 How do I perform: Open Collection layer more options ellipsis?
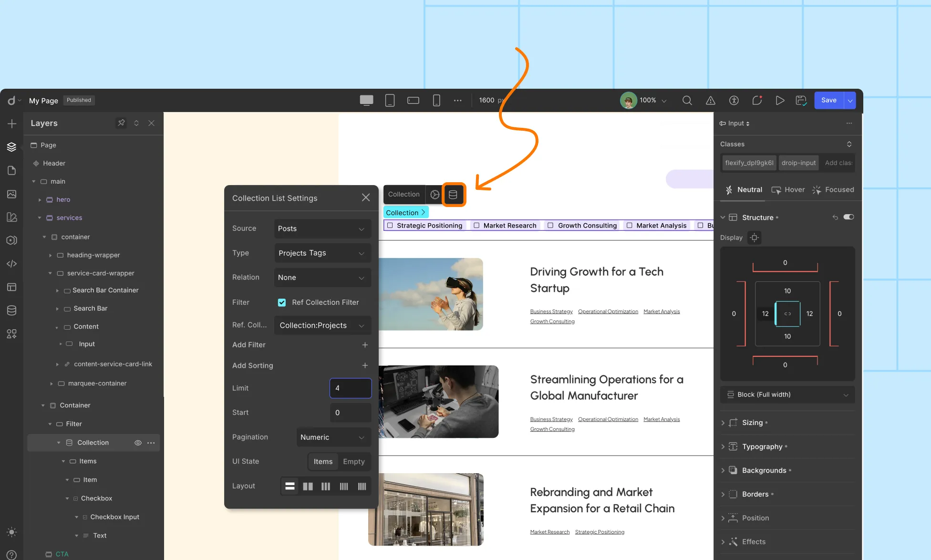coord(151,443)
